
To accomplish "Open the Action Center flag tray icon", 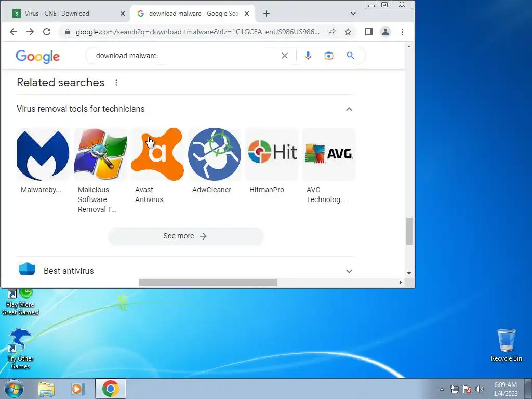I will point(467,389).
